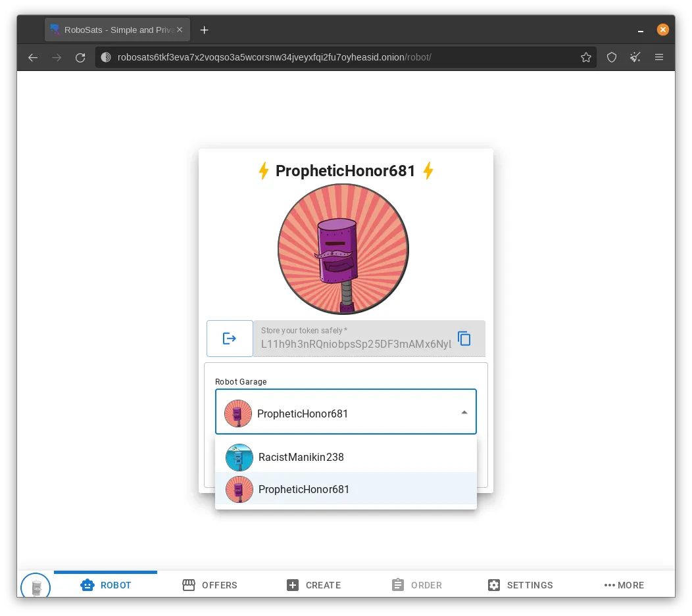Open the OFFERS tab
This screenshot has width=692, height=616.
[x=210, y=585]
